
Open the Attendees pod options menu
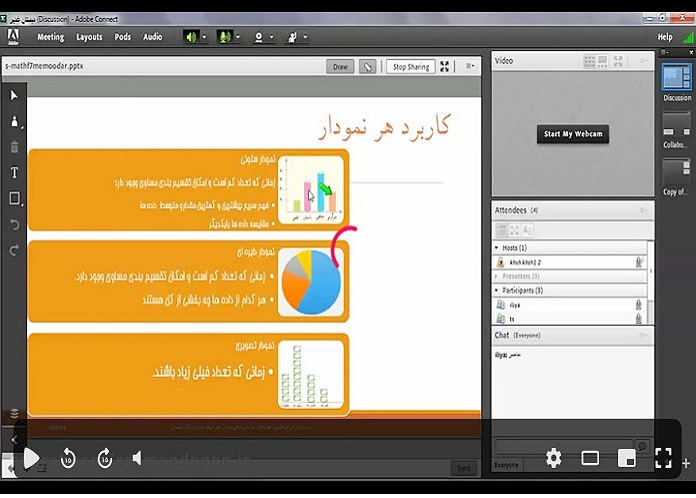[x=643, y=210]
